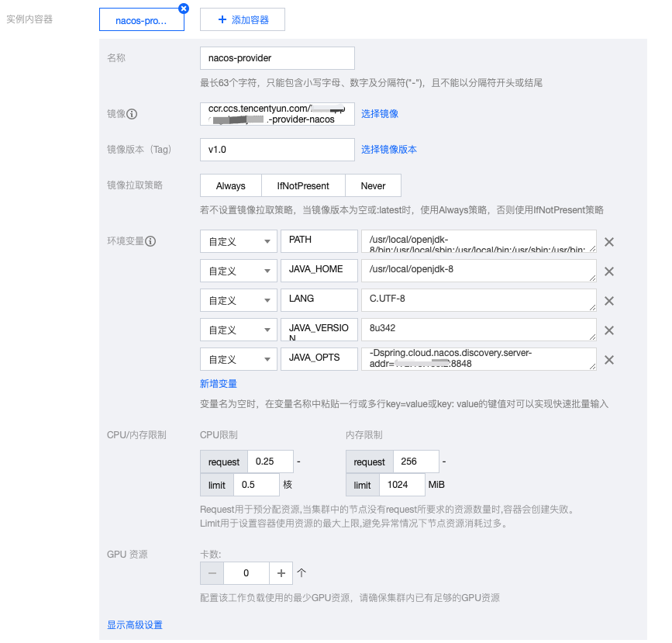Expand type dropdown for JAVA_HOME variable

[238, 271]
